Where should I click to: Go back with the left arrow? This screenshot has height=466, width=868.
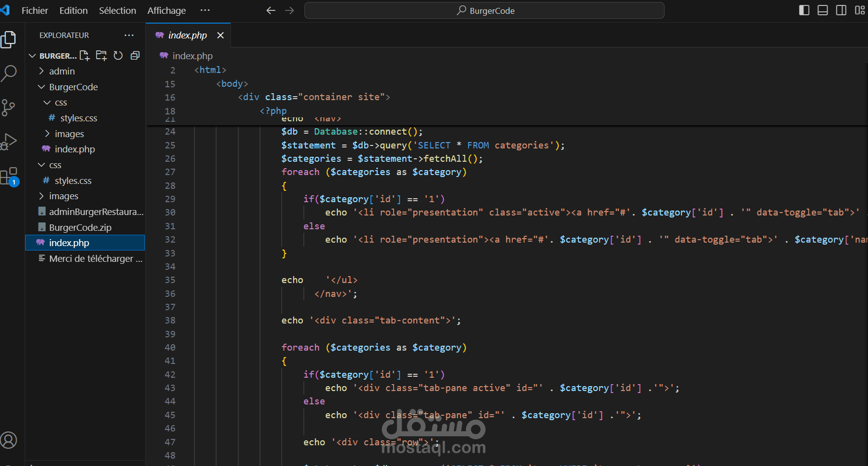(271, 10)
